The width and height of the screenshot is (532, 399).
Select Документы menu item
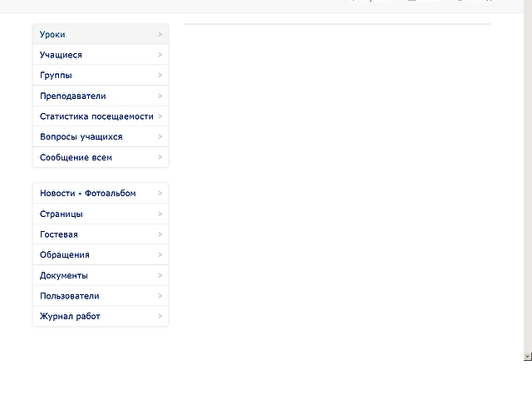[x=64, y=275]
